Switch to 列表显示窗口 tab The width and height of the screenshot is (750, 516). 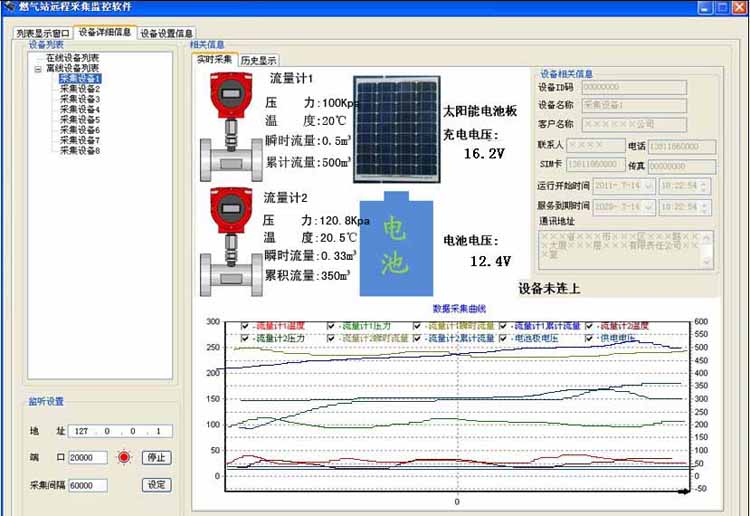[x=43, y=33]
